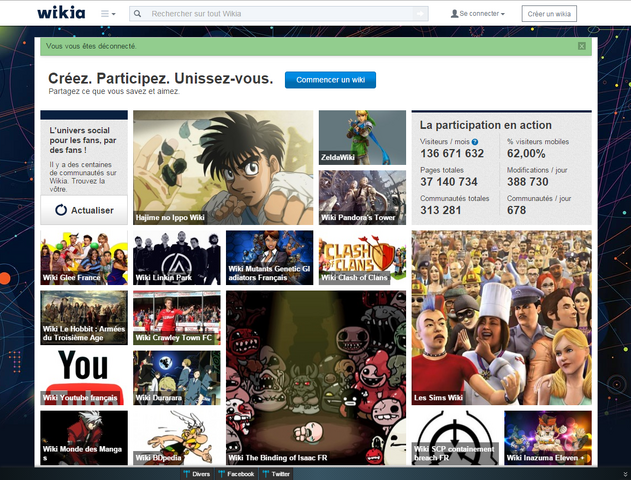Image resolution: width=631 pixels, height=480 pixels.
Task: Open Hajime no Ippo Wiki thumbnail
Action: pyautogui.click(x=223, y=167)
